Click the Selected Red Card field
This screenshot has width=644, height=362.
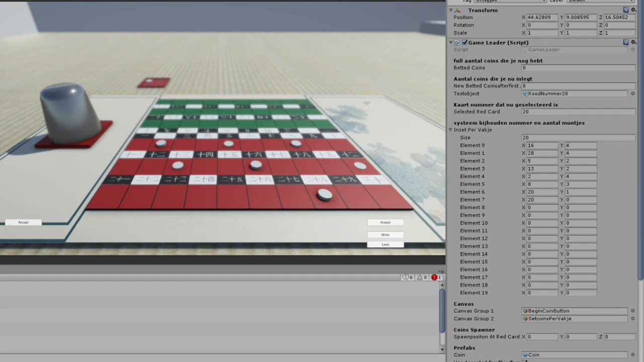click(579, 112)
